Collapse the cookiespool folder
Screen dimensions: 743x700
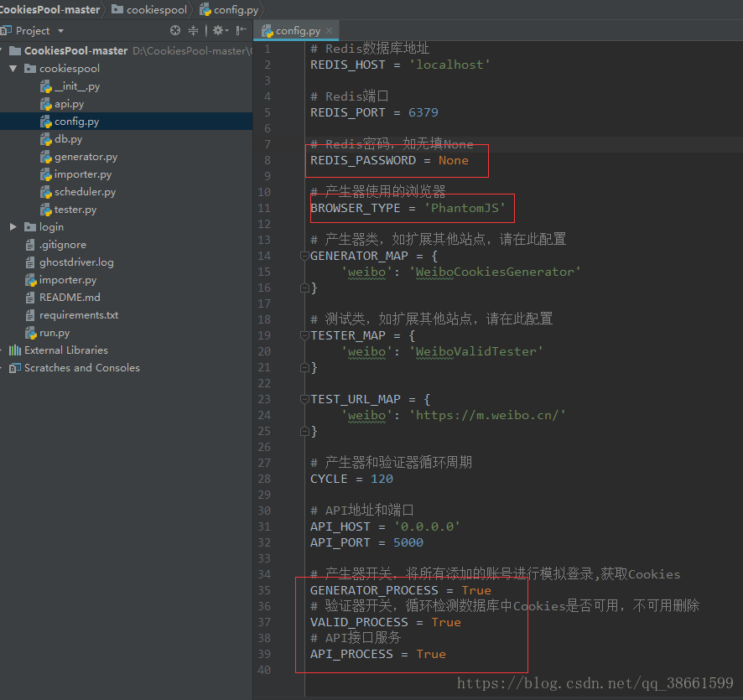(13, 69)
